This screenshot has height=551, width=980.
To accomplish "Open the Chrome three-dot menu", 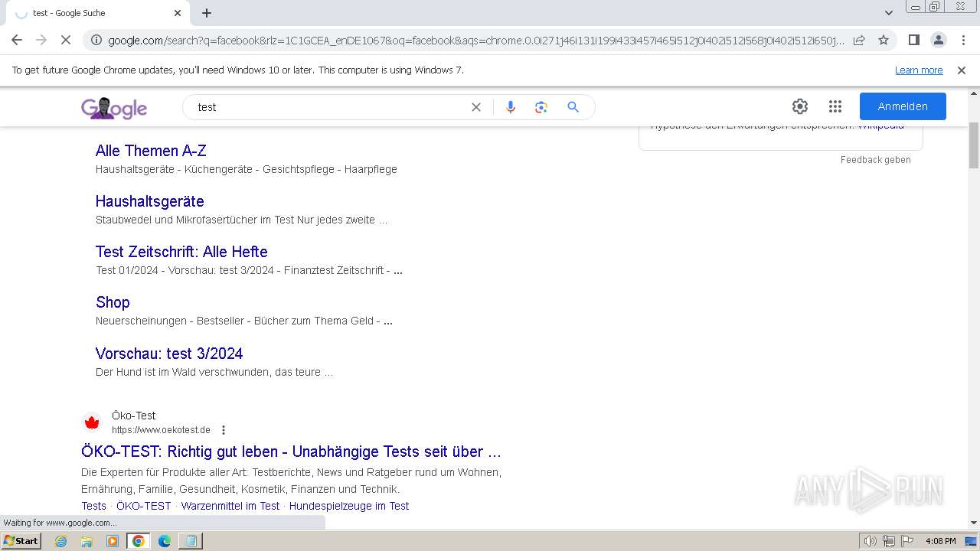I will point(962,40).
